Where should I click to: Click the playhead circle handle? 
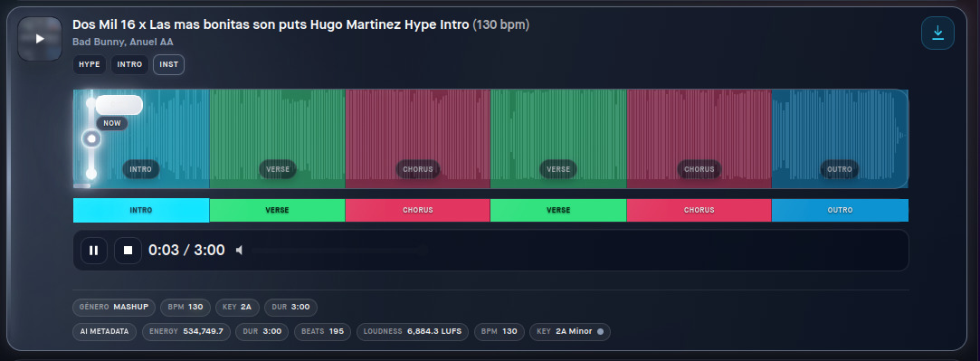[x=91, y=138]
